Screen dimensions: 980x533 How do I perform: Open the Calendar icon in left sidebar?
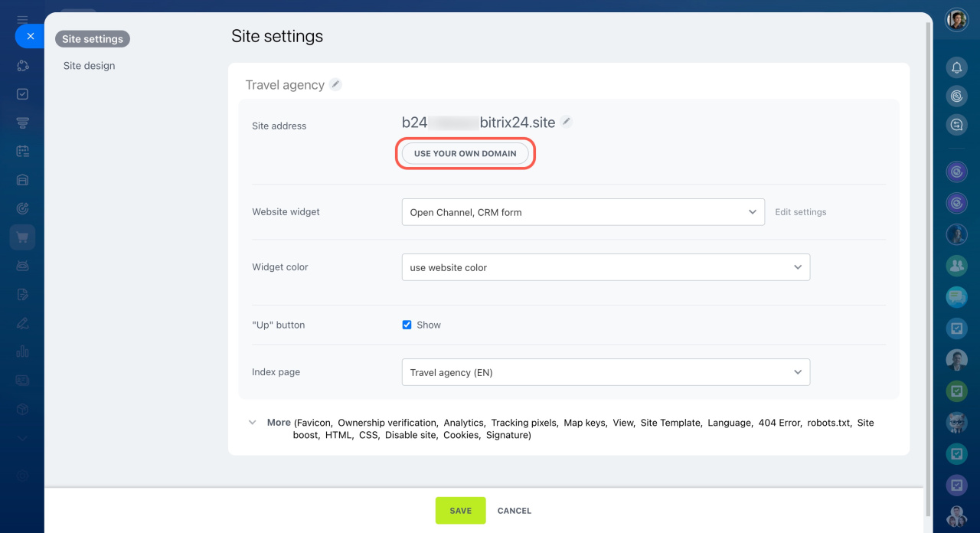click(22, 151)
